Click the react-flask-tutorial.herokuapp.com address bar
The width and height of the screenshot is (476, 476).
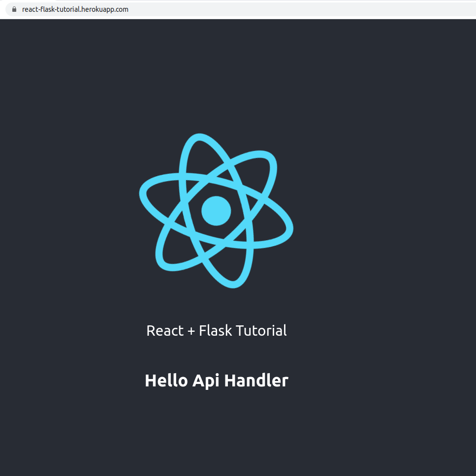240,9
